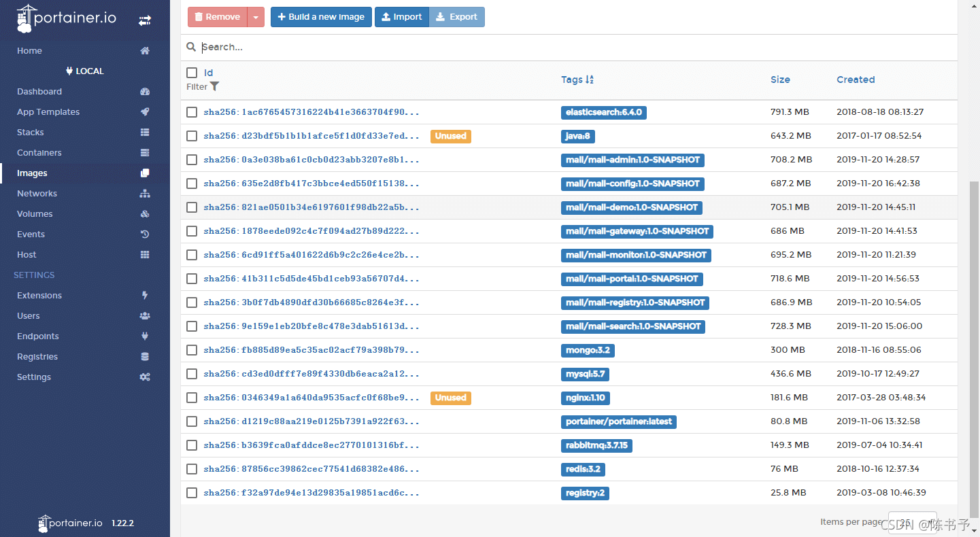980x537 pixels.
Task: Click the App Templates rocket icon
Action: pos(145,112)
